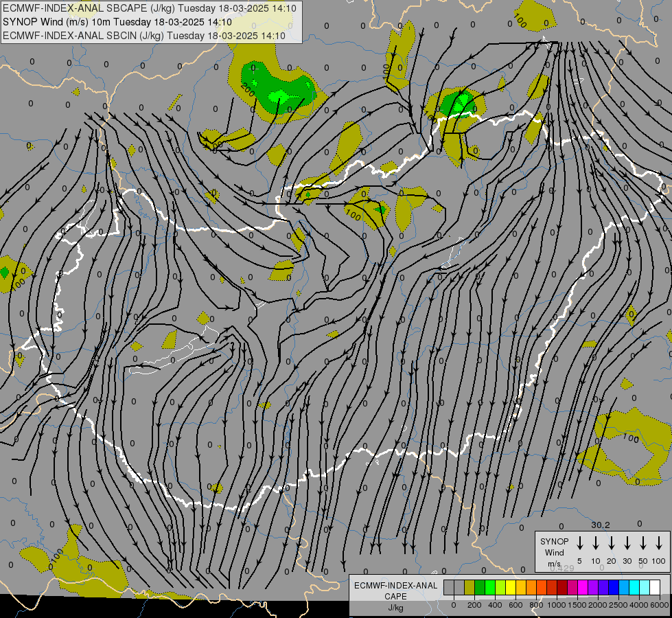
Task: Click the SBCIN title line
Action: pos(144,36)
